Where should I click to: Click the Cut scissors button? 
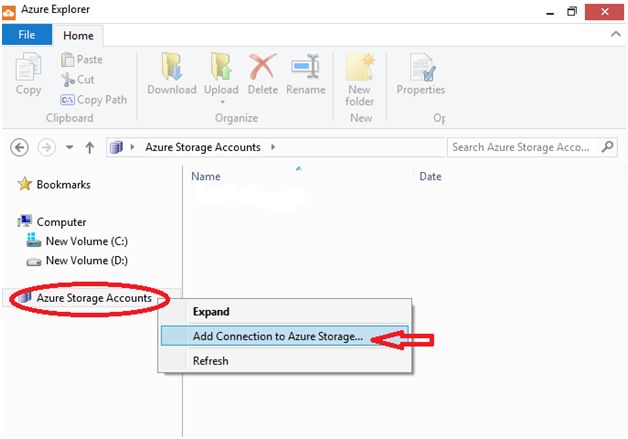click(77, 80)
